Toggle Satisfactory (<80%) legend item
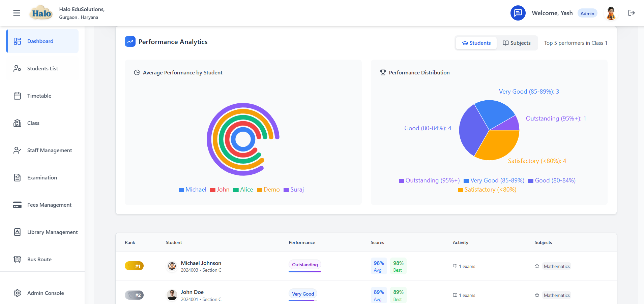 coord(487,190)
